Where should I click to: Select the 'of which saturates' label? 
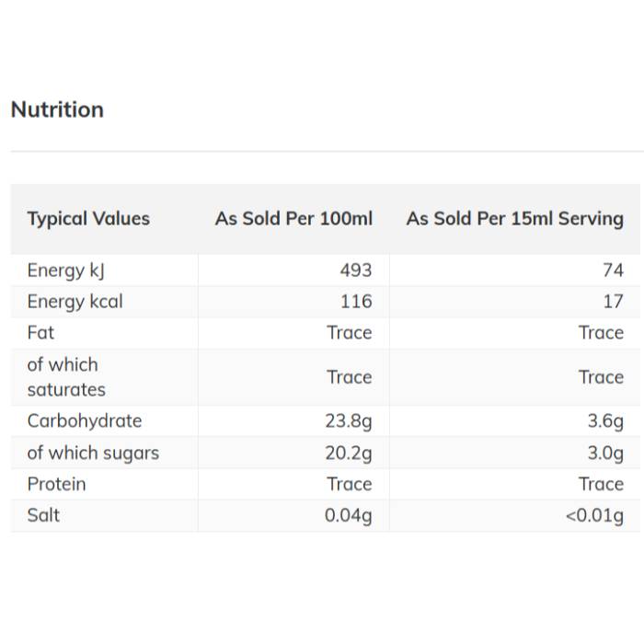coord(66,377)
